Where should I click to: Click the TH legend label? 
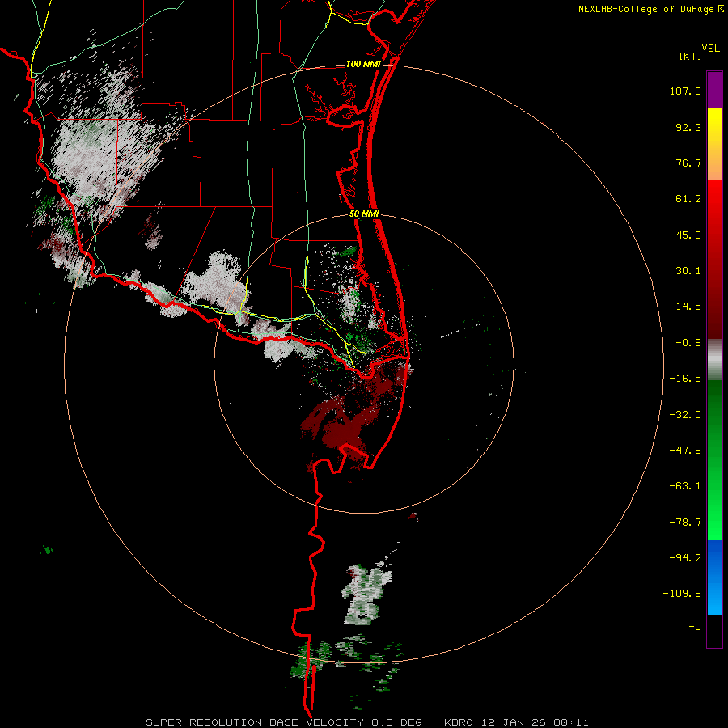click(x=695, y=629)
